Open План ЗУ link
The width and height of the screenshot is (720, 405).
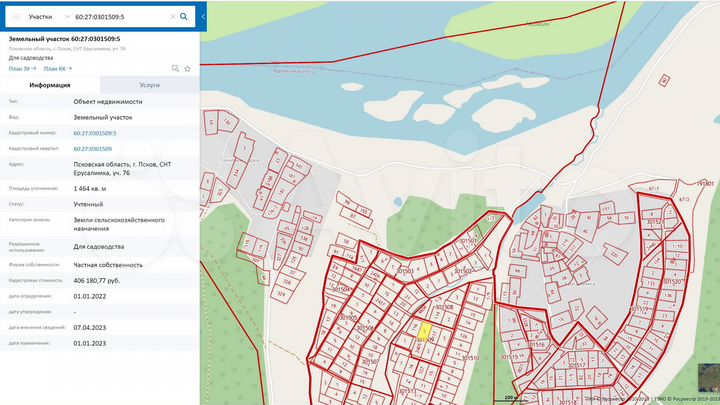[x=23, y=68]
